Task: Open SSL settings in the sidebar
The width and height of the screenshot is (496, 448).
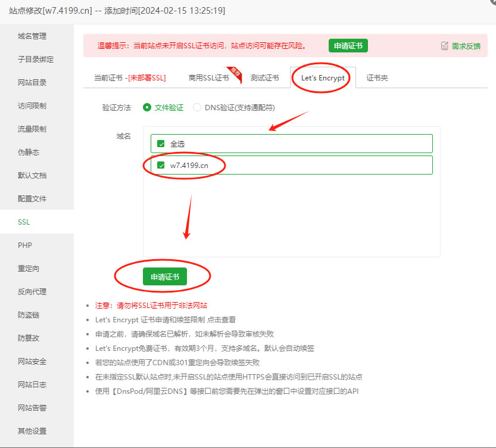Action: pyautogui.click(x=23, y=222)
